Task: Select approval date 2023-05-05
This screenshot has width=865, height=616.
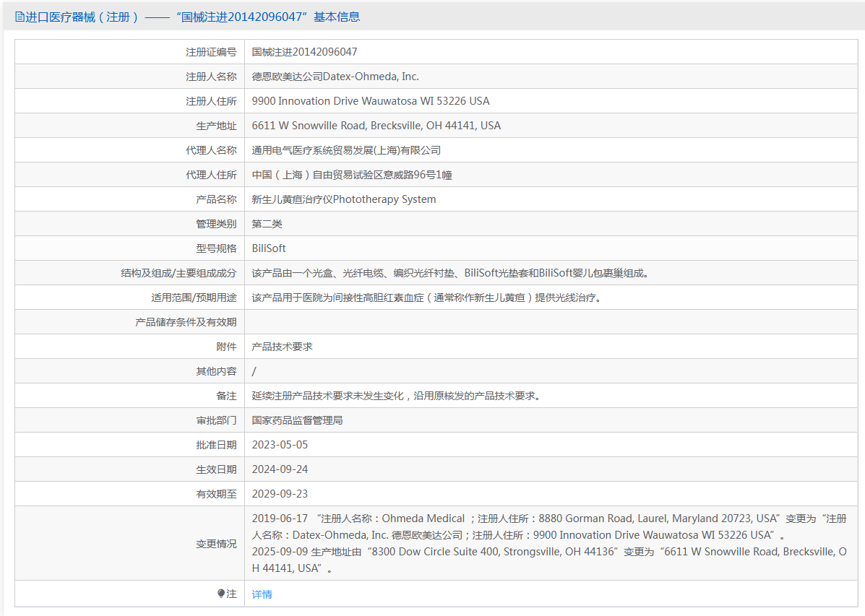Action: click(x=280, y=445)
